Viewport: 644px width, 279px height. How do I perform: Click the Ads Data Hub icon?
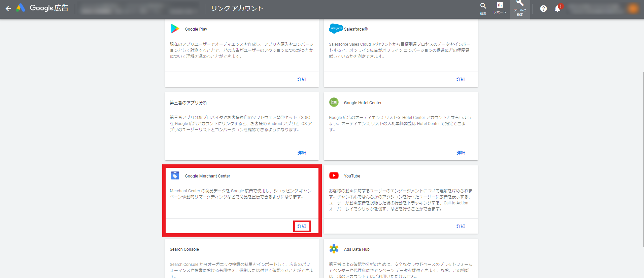(x=334, y=249)
